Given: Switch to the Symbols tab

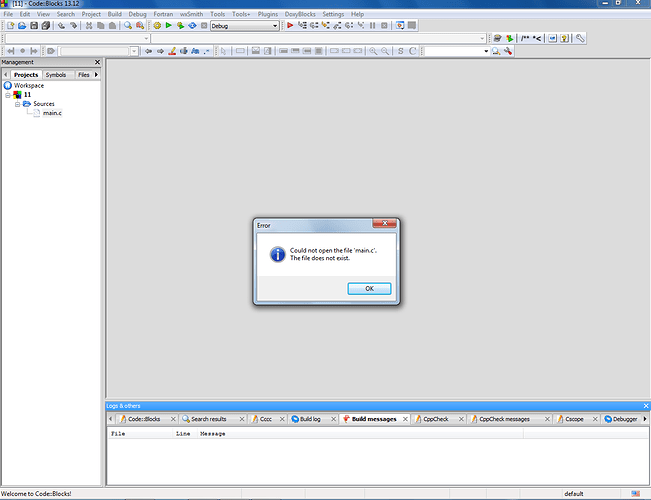Looking at the screenshot, I should 56,75.
